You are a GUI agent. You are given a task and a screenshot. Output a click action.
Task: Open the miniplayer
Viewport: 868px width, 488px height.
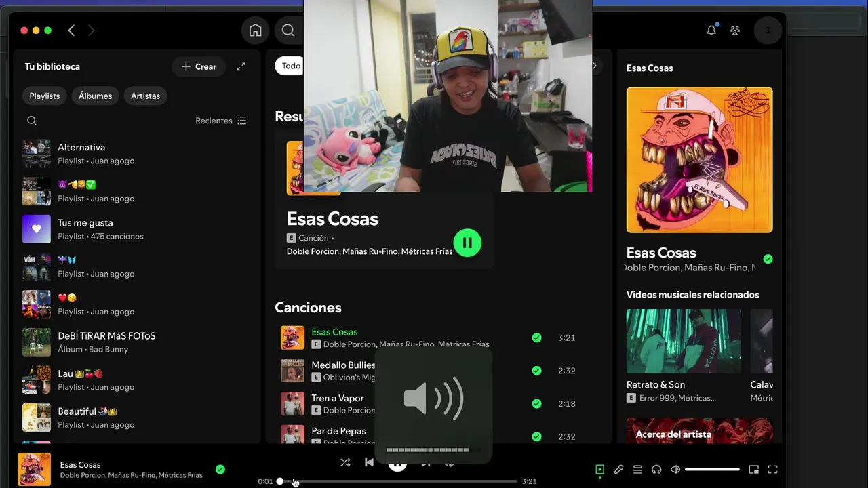coord(753,469)
